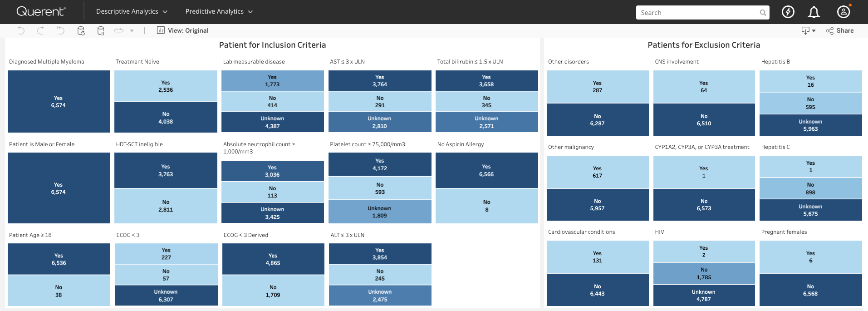The image size is (868, 311).
Task: Select Hepatitis B Unknown 5,963 tile
Action: [811, 125]
